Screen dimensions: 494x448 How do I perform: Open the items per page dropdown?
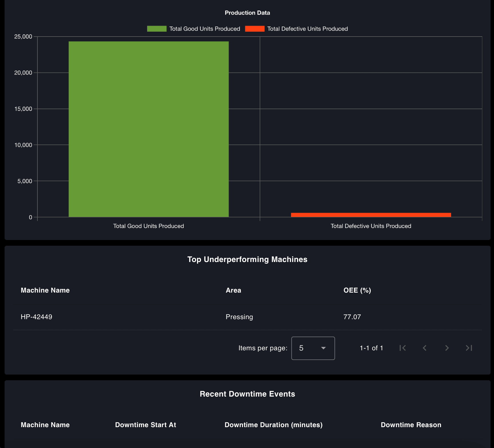(x=313, y=348)
